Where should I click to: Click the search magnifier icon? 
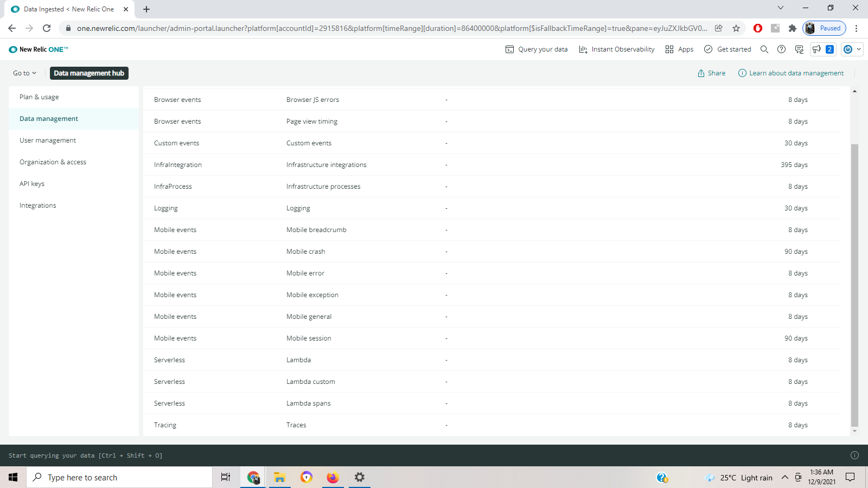coord(764,49)
